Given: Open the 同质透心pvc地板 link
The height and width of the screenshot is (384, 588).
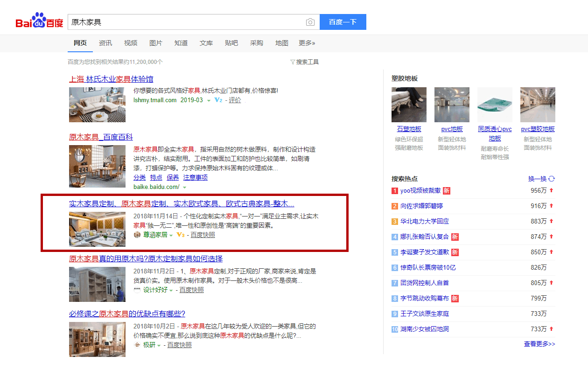Looking at the screenshot, I should click(495, 133).
